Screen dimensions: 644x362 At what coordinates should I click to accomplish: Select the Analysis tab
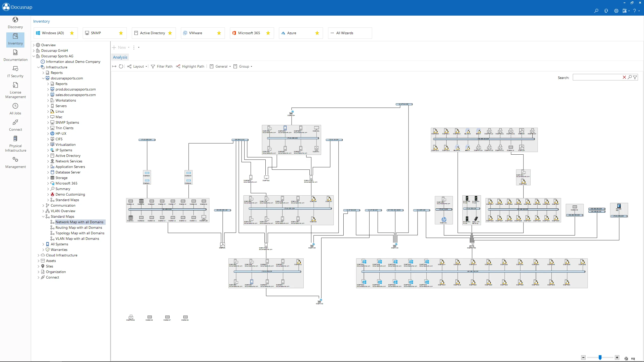pos(120,57)
